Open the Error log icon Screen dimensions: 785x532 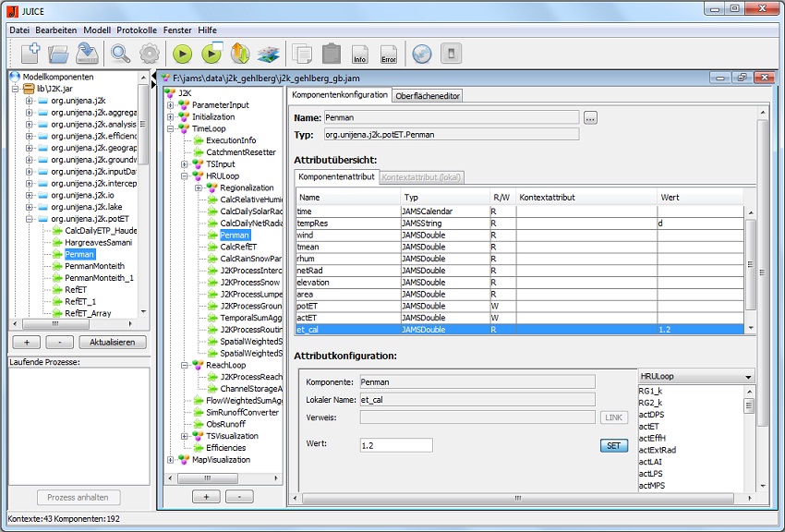click(389, 54)
